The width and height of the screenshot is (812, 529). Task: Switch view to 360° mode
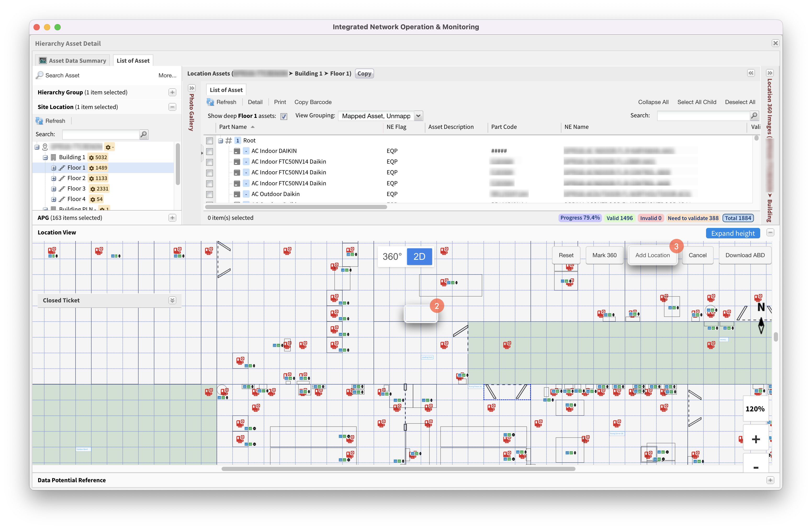click(x=392, y=256)
